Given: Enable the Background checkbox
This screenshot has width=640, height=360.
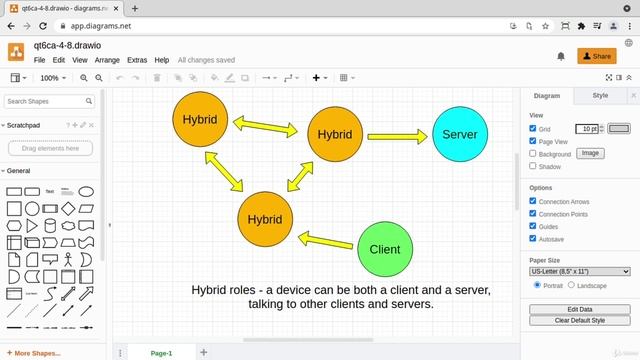Looking at the screenshot, I should point(533,153).
